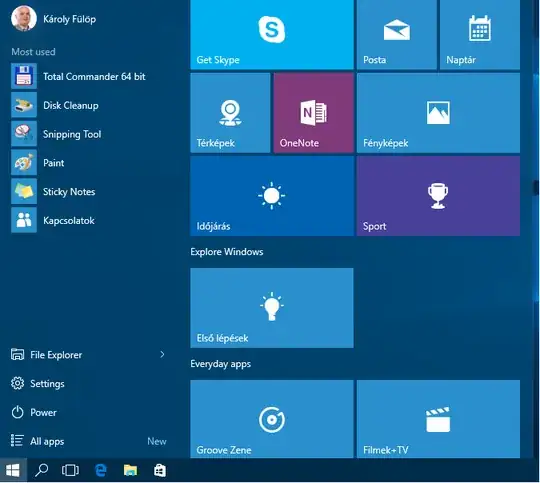This screenshot has width=540, height=483.
Task: Launch the Térképek maps tile
Action: pyautogui.click(x=230, y=113)
